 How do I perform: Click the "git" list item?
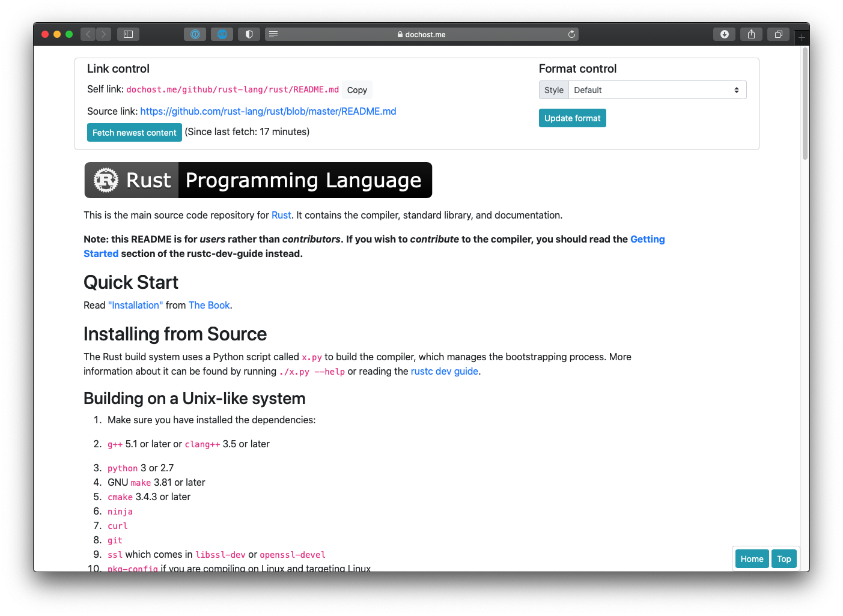coord(115,540)
